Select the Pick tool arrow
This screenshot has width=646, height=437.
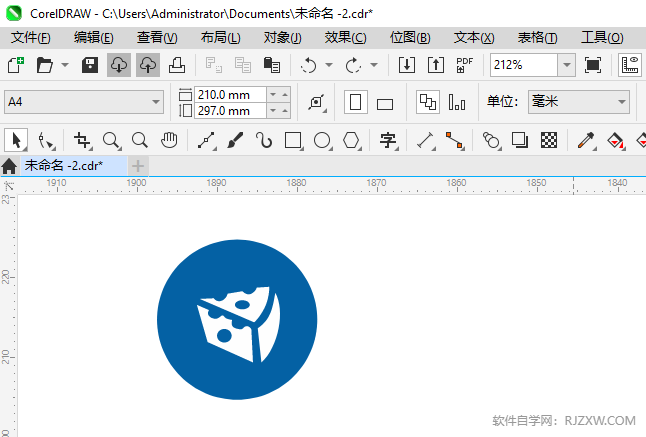[16, 140]
